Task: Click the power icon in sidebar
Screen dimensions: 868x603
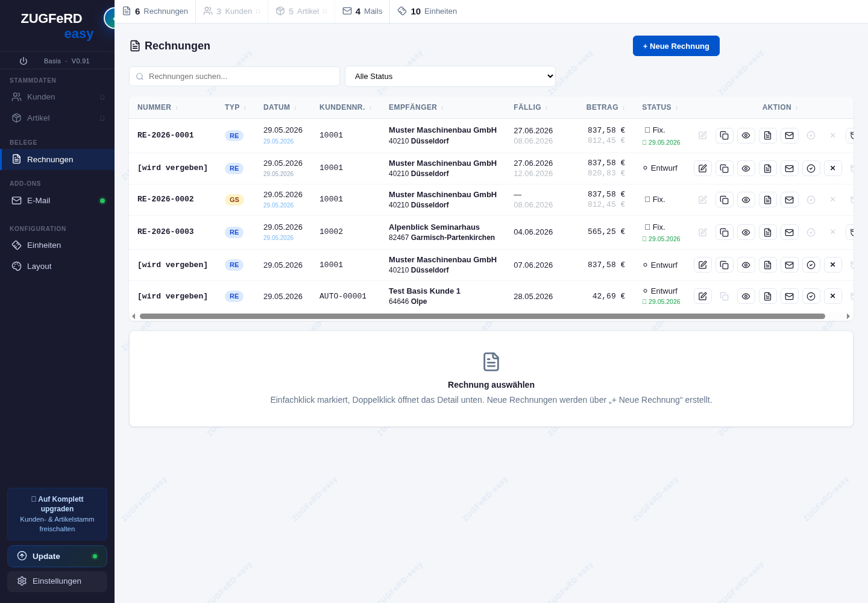Action: coord(24,61)
